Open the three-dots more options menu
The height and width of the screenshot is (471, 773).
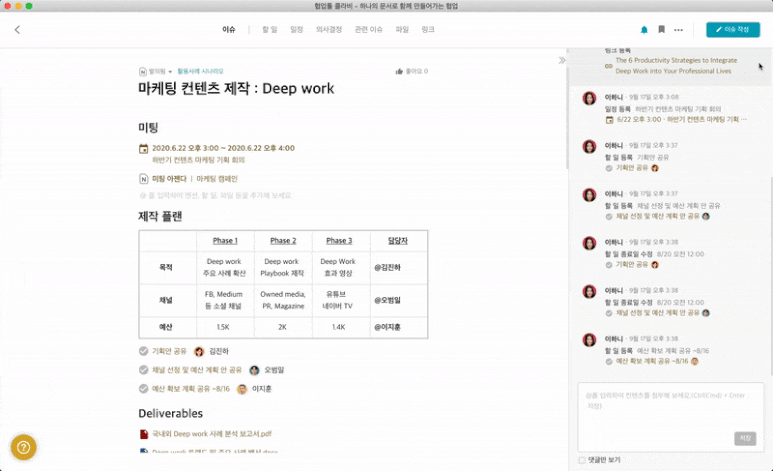[678, 30]
